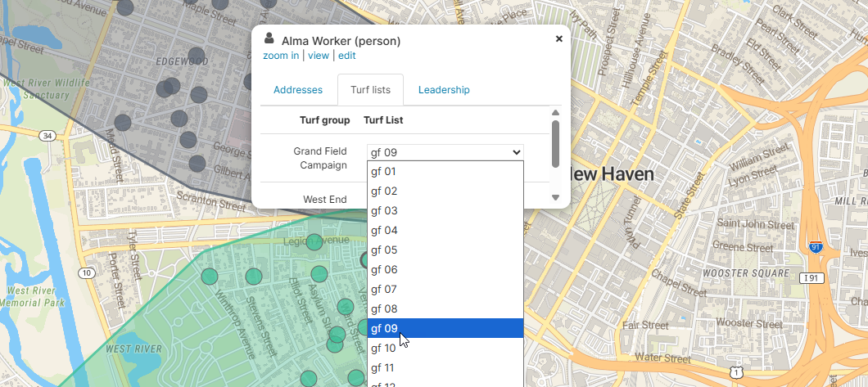Select turf list gf 07
This screenshot has width=868, height=387.
tap(445, 289)
